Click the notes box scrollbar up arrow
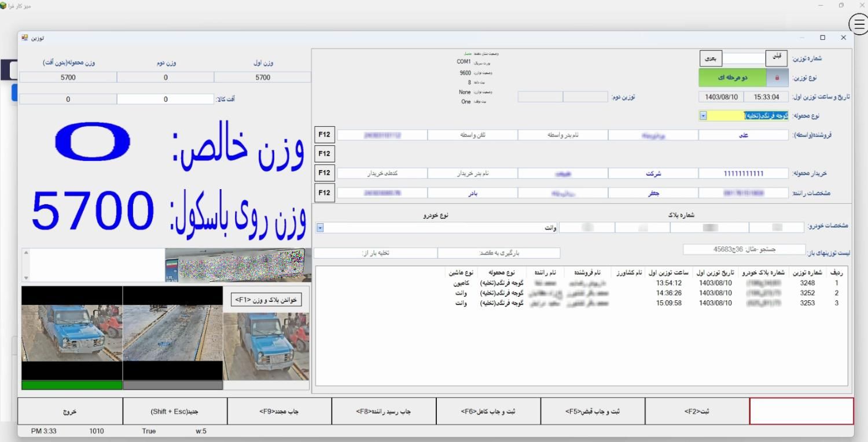 click(25, 253)
